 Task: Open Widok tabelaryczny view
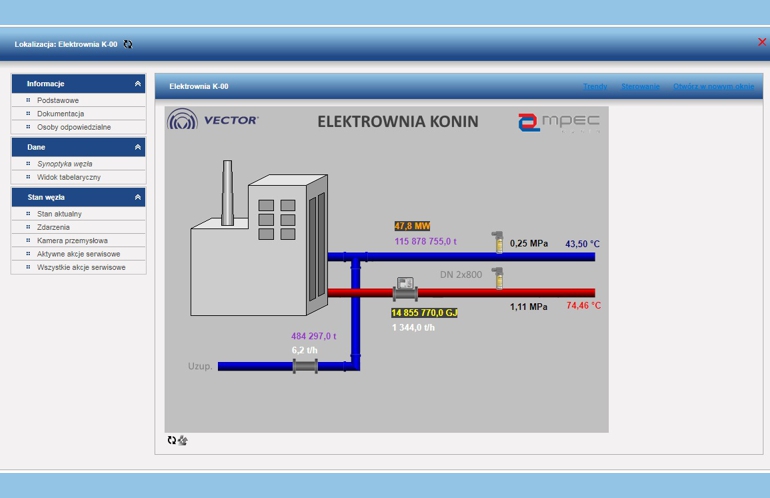pyautogui.click(x=68, y=177)
